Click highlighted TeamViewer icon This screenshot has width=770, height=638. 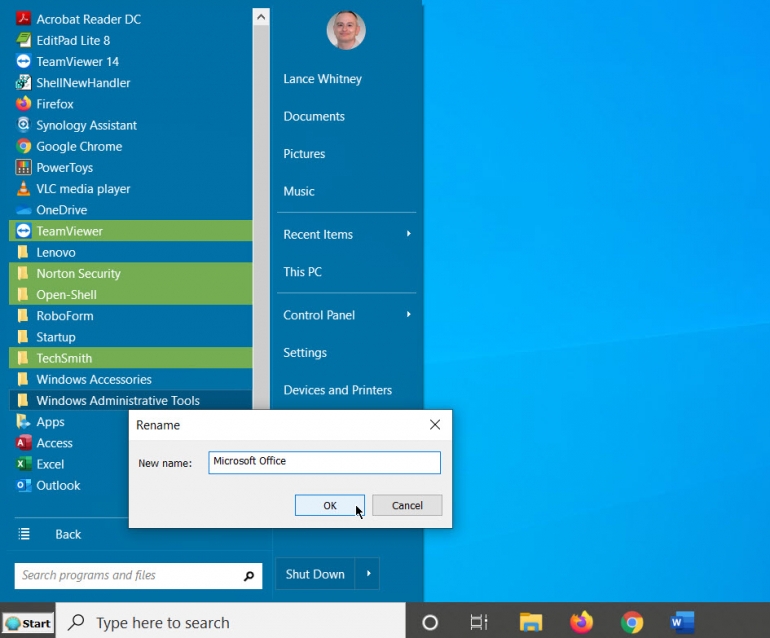[23, 231]
